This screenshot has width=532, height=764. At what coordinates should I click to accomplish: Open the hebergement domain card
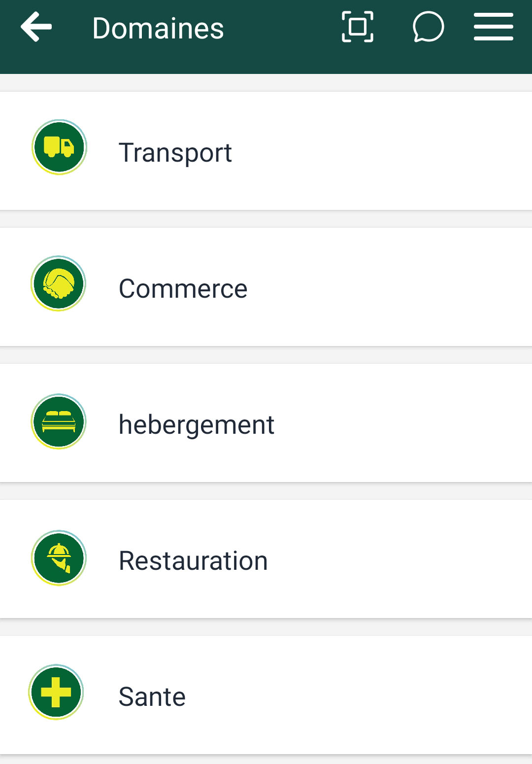click(x=266, y=423)
